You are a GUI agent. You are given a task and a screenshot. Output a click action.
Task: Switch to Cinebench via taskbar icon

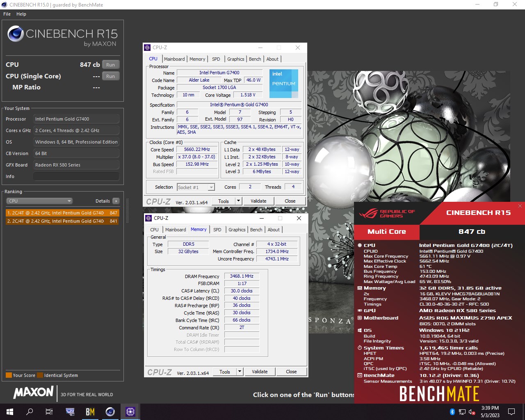(110, 412)
